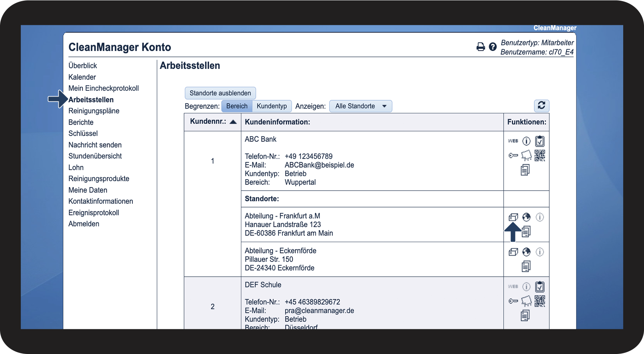Sort by Kundennr. column arrow
644x354 pixels.
point(233,122)
